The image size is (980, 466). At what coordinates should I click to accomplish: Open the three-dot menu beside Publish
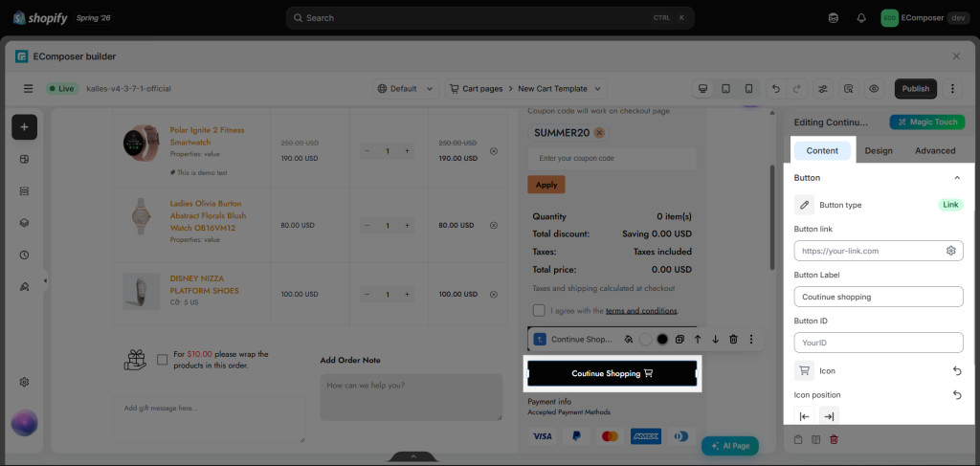(x=952, y=89)
